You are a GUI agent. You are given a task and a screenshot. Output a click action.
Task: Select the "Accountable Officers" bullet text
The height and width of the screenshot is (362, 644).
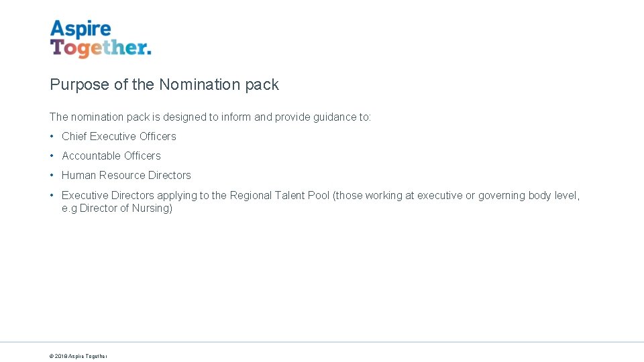click(111, 156)
